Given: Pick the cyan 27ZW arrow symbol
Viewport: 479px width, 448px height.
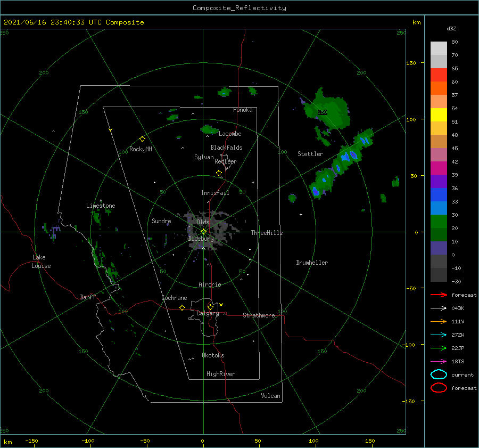Looking at the screenshot, I should 439,335.
